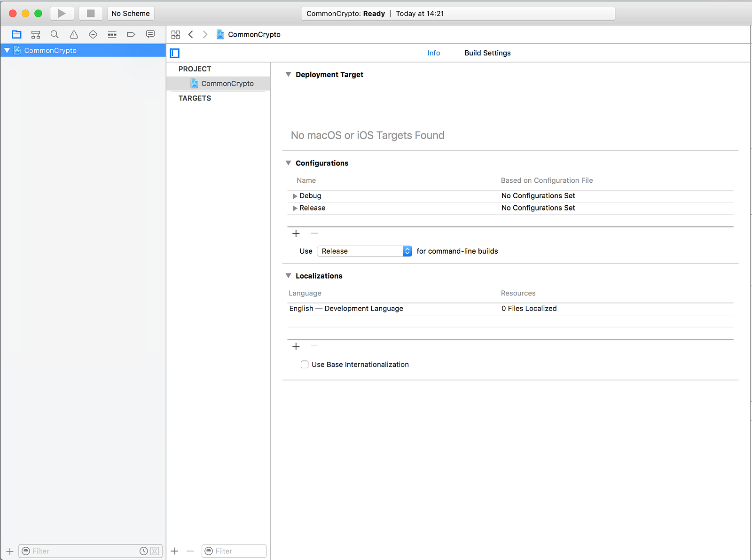Image resolution: width=752 pixels, height=560 pixels.
Task: Open the Report navigator
Action: click(150, 34)
